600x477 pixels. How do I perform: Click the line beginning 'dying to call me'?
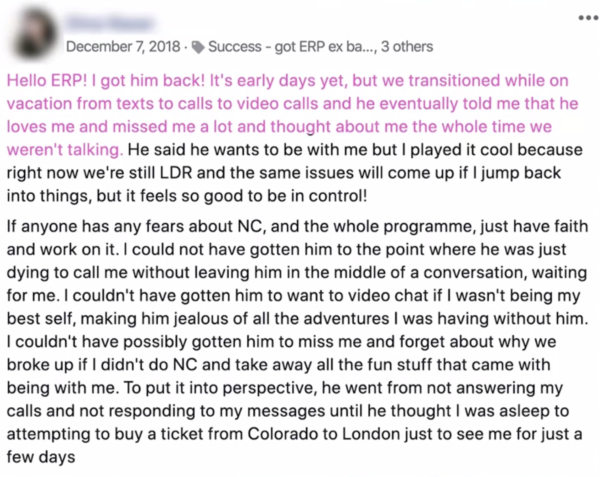tap(297, 273)
